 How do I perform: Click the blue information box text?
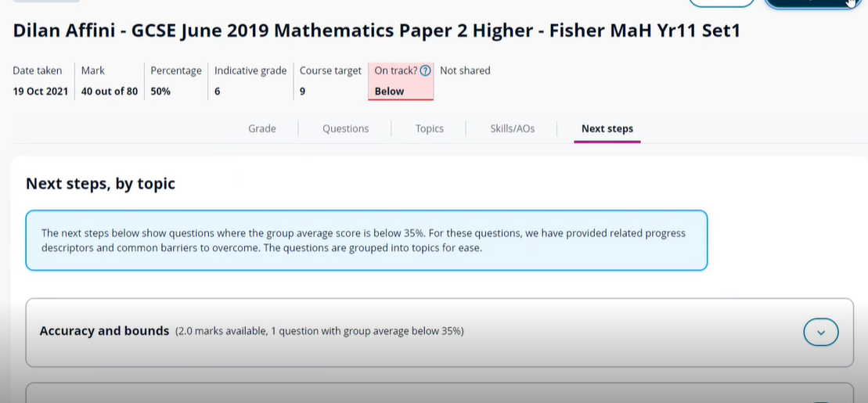click(x=363, y=240)
